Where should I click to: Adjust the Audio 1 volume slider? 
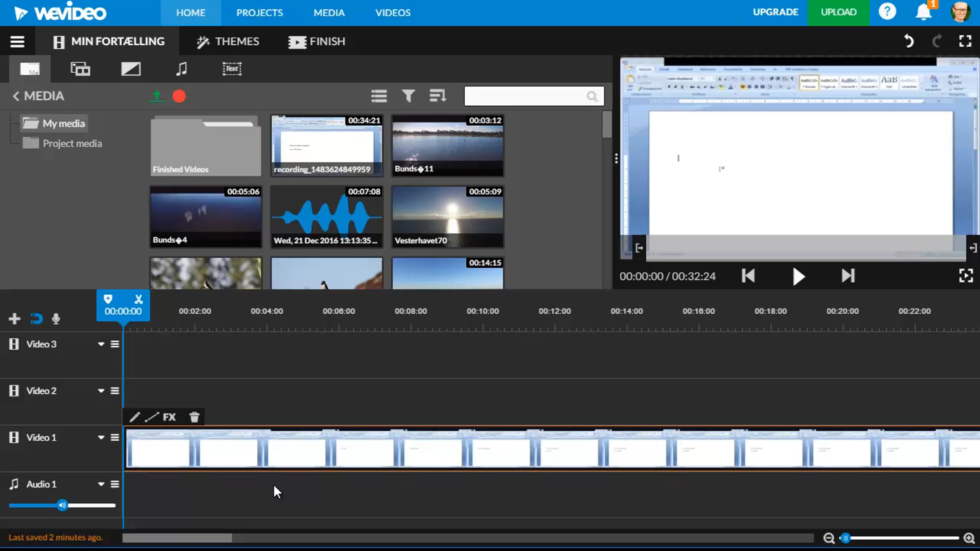point(62,505)
